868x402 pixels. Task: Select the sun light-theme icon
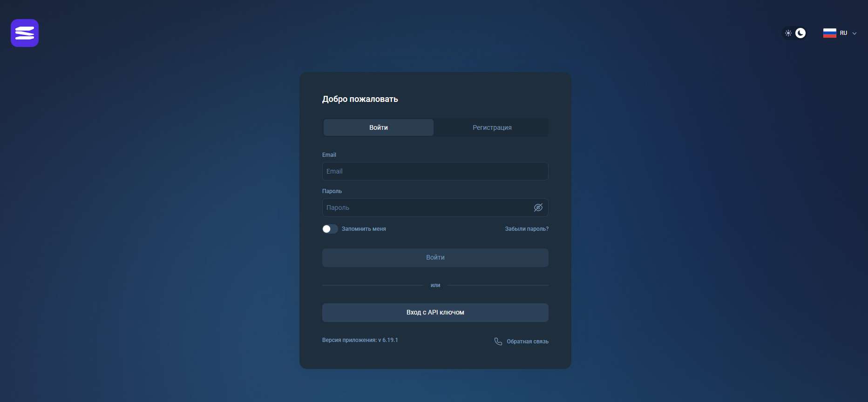coord(788,33)
